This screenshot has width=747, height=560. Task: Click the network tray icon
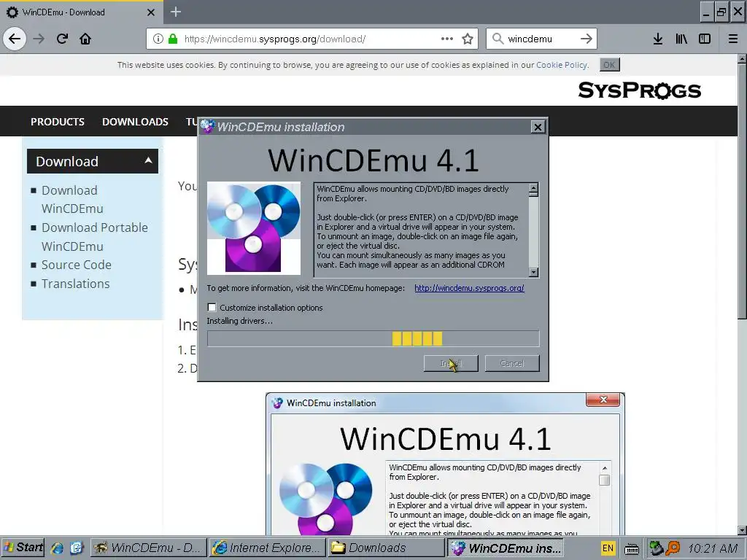point(657,548)
